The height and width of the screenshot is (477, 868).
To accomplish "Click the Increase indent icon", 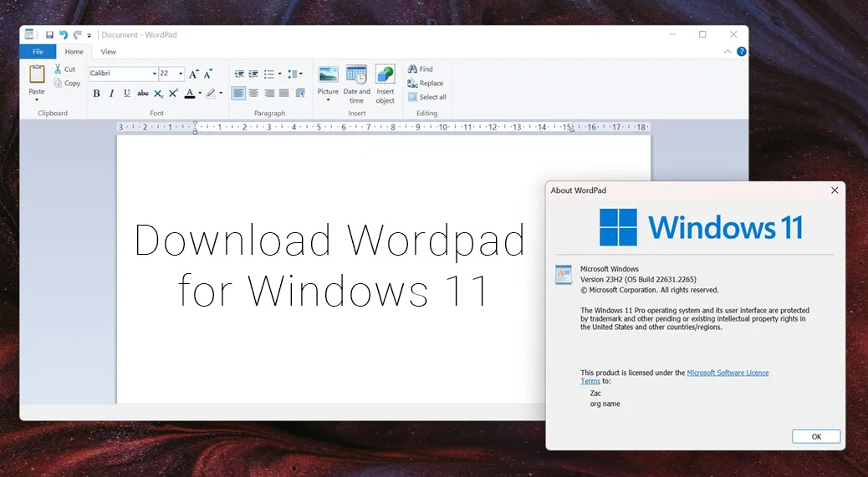I will click(x=253, y=74).
